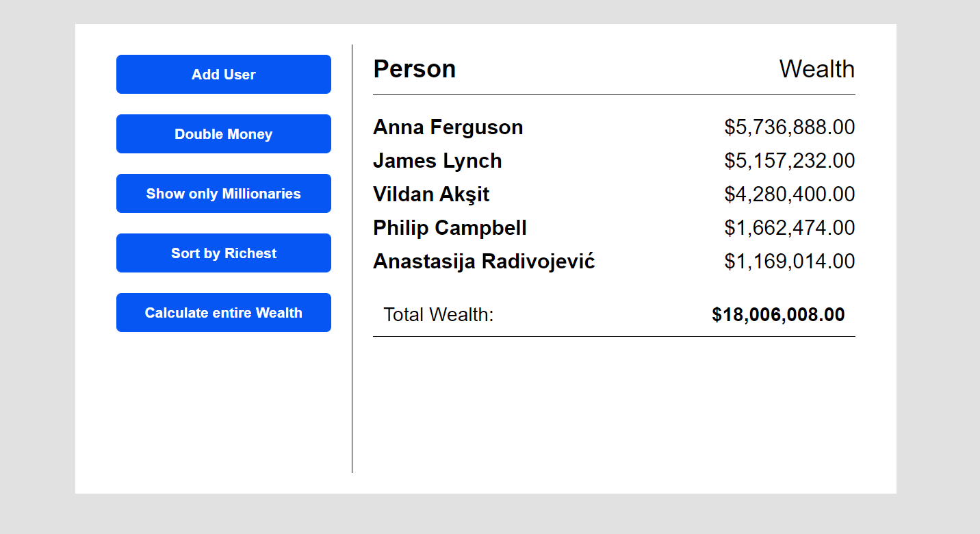Click the Add User button
The height and width of the screenshot is (534, 980).
point(223,75)
